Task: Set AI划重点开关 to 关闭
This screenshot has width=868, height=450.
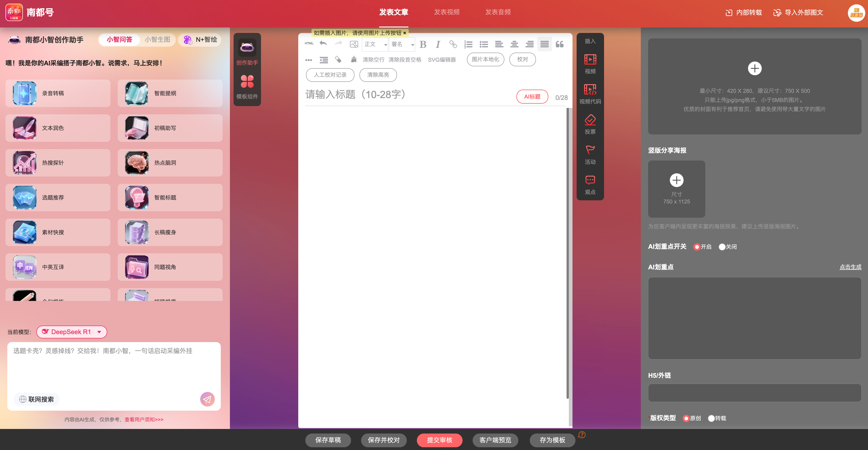Action: point(722,247)
